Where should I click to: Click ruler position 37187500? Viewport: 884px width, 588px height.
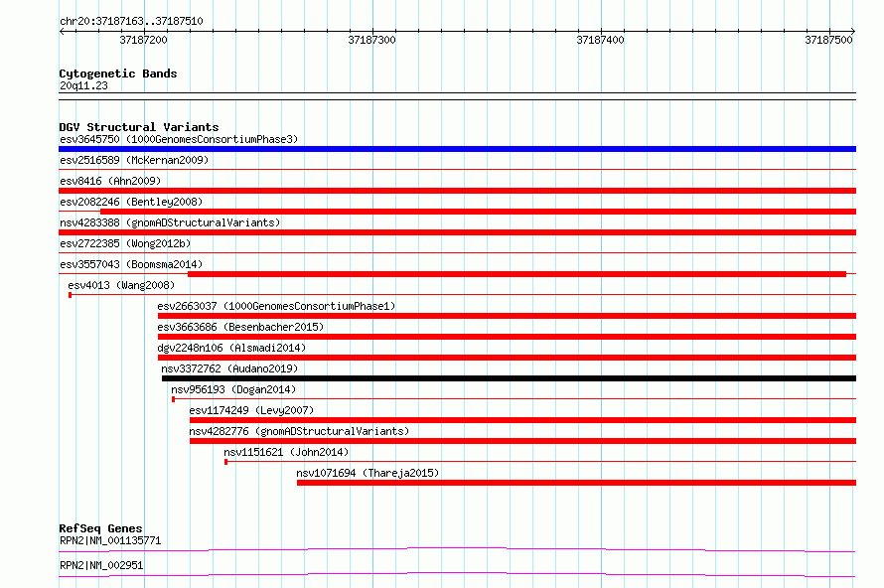828,40
